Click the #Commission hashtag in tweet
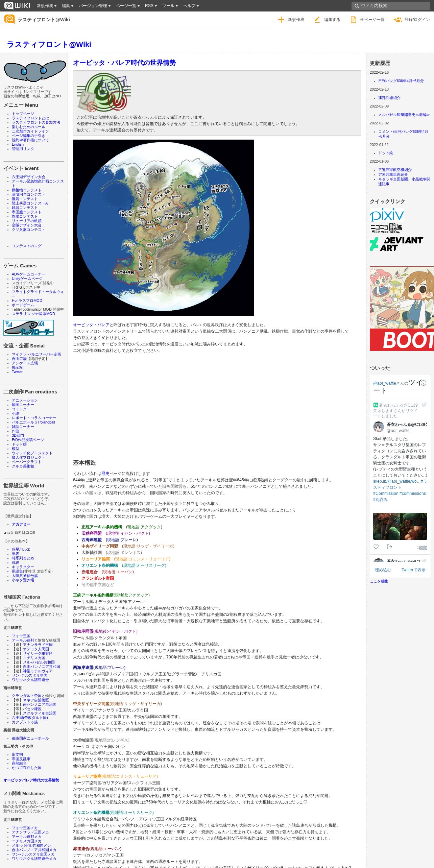 point(386,493)
